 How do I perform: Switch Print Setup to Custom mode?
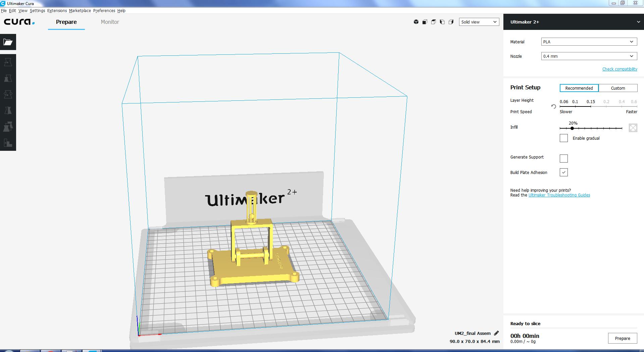pyautogui.click(x=618, y=88)
